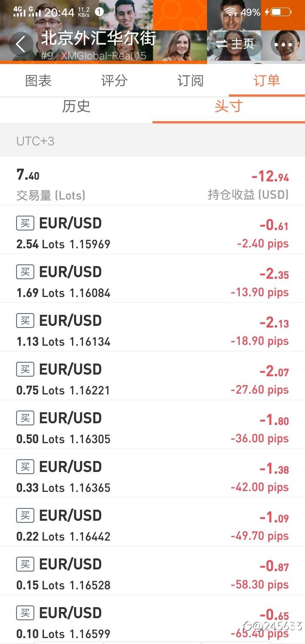Tap the buy icon on the 1.69 Lots order
This screenshot has width=305, height=644.
pyautogui.click(x=25, y=272)
